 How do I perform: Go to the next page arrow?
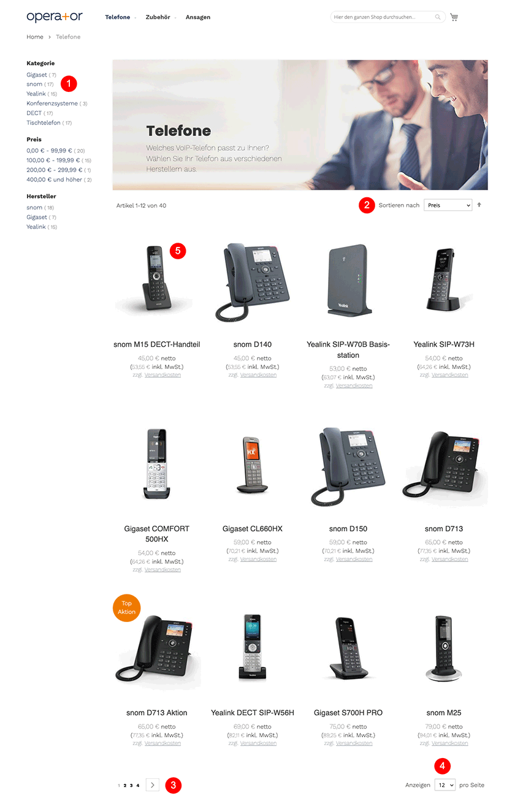coord(153,785)
